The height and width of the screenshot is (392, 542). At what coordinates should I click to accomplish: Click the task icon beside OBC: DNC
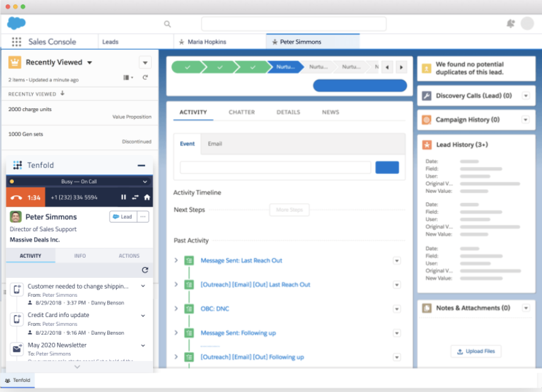pos(189,309)
